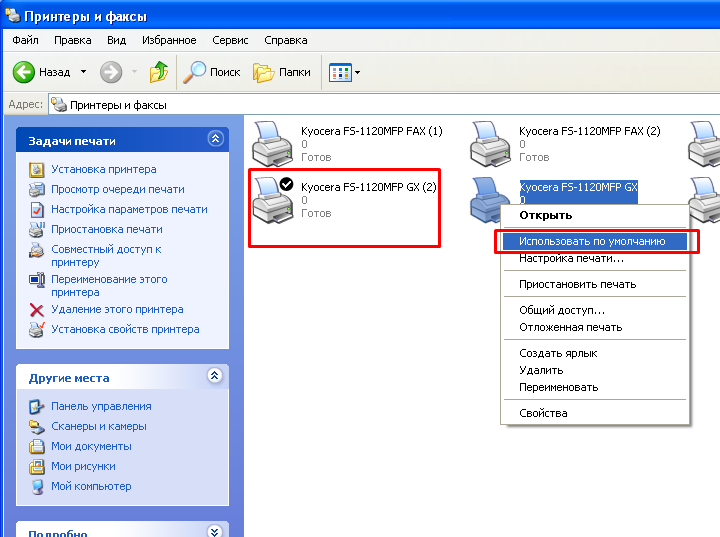Click the Совместный доступ sharing icon
720x537 pixels.
coord(37,250)
